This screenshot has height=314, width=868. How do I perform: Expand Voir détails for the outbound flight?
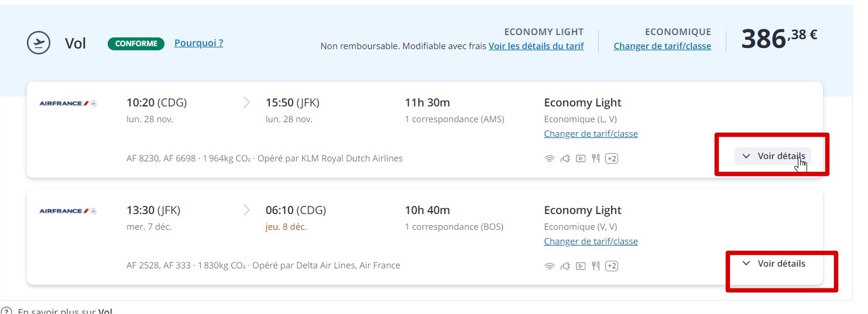click(x=773, y=156)
